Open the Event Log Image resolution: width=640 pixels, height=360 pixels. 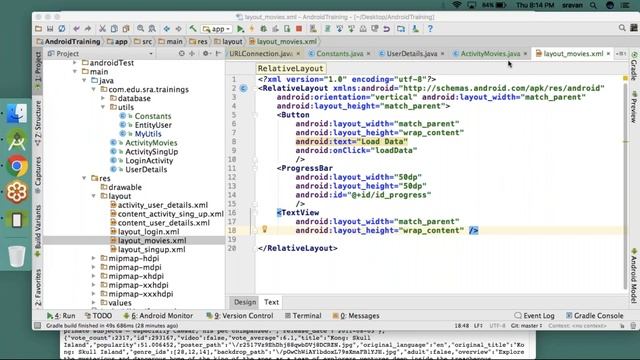[x=535, y=316]
